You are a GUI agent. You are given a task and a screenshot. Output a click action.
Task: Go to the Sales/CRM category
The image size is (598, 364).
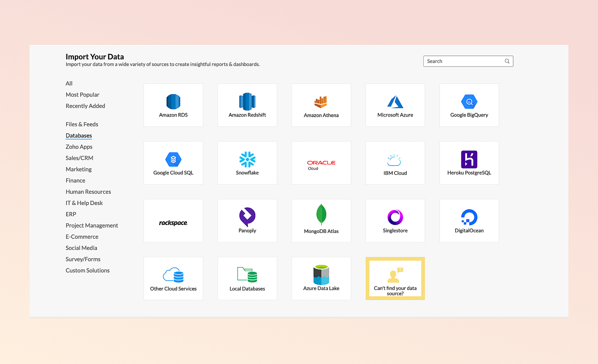pyautogui.click(x=79, y=158)
